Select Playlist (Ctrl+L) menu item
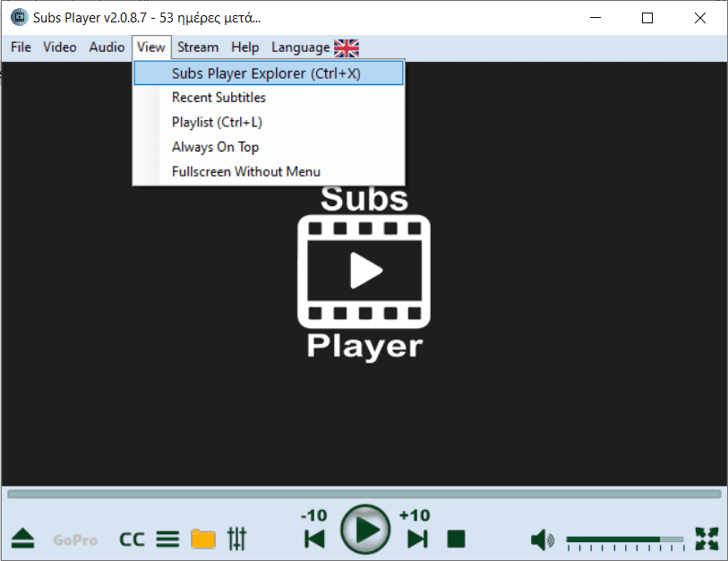This screenshot has width=728, height=561. [269, 122]
